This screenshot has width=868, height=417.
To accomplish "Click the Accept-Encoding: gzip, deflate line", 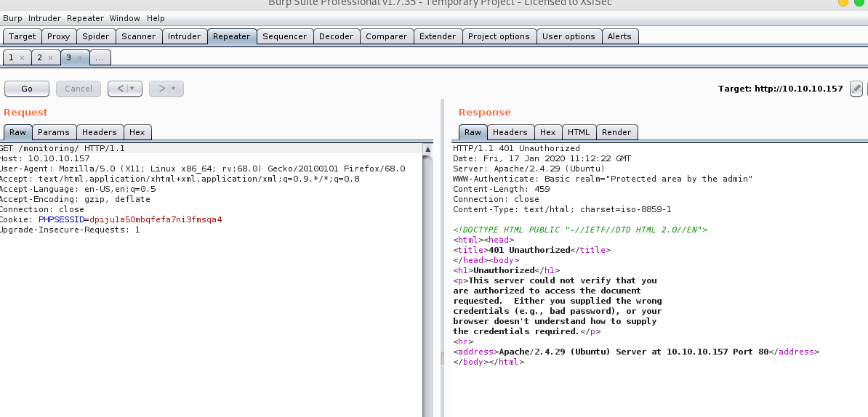I will click(x=75, y=199).
